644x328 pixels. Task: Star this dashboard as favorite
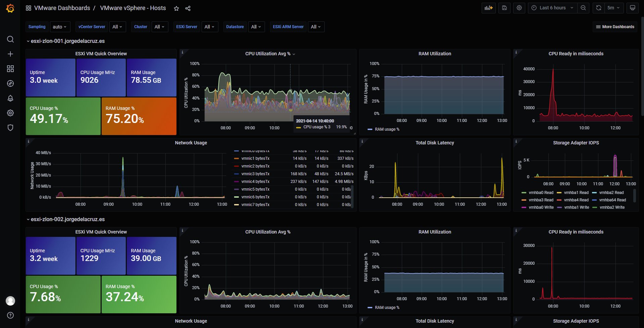click(176, 8)
